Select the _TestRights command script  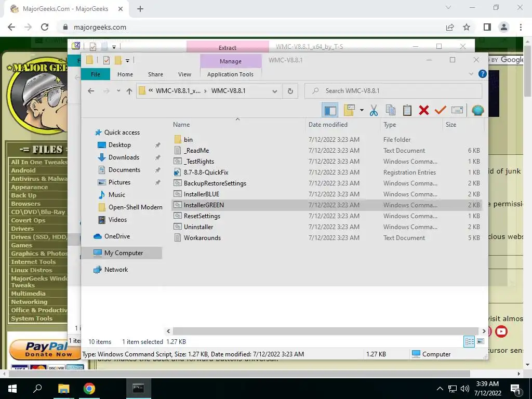pyautogui.click(x=199, y=161)
